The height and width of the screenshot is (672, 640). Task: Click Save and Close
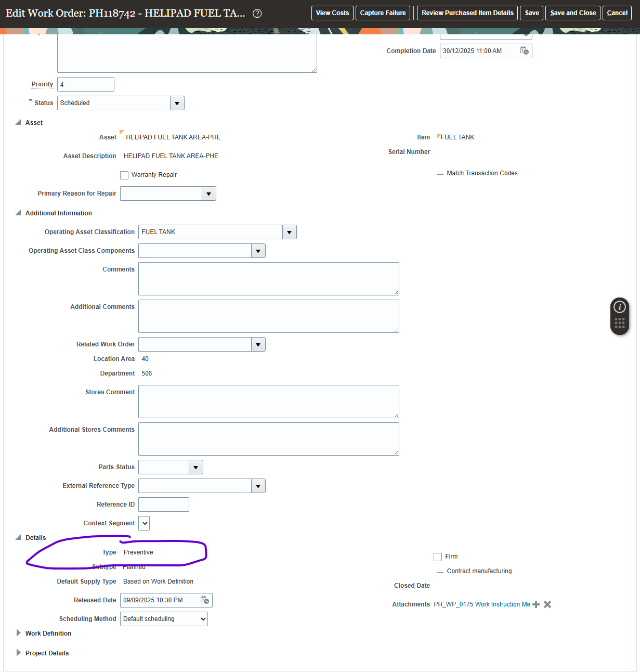point(572,12)
